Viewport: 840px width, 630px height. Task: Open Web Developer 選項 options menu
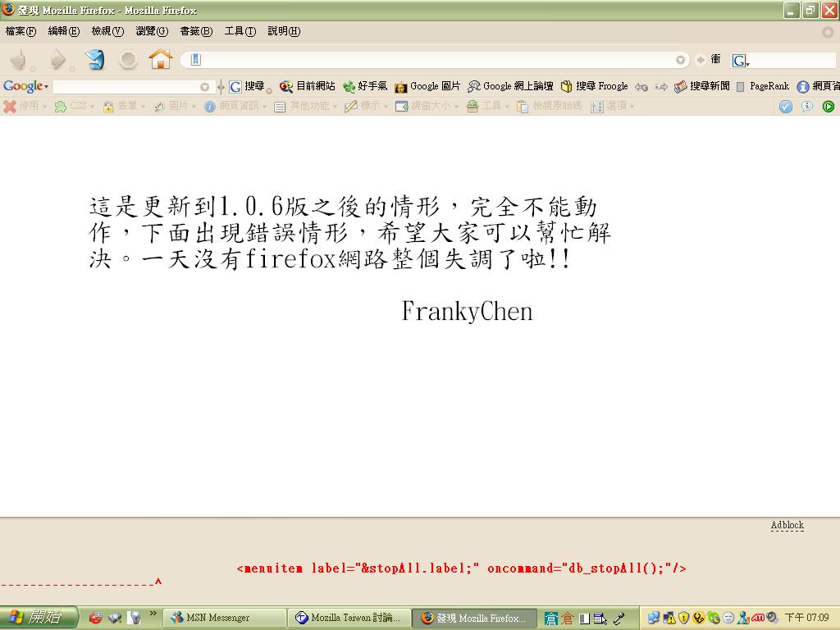(612, 106)
